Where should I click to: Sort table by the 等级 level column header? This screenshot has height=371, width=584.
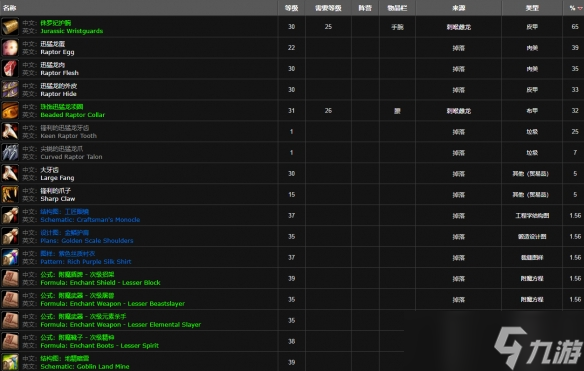click(291, 8)
